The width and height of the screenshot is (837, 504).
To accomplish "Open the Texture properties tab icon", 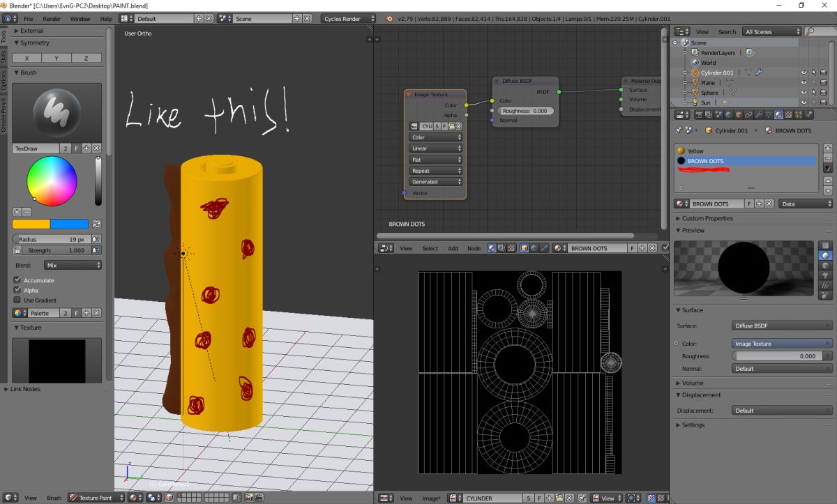I will coord(788,114).
